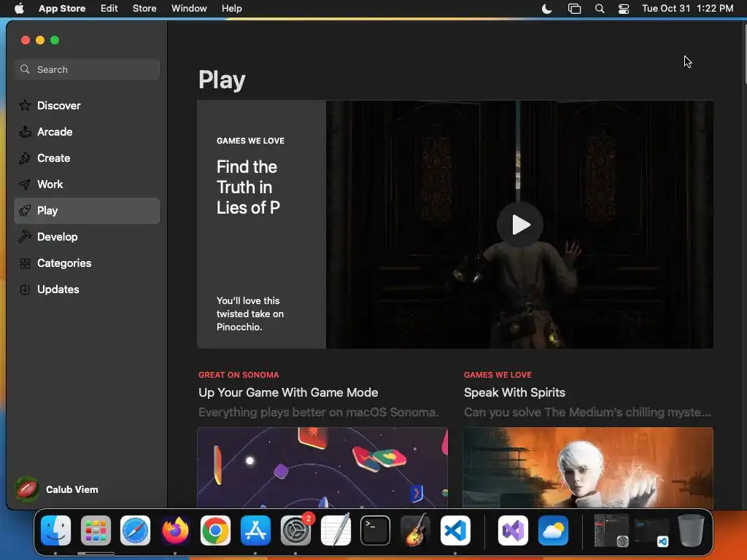The height and width of the screenshot is (560, 747).
Task: Click "Everything plays better on macOS Sonoma"
Action: coord(318,412)
